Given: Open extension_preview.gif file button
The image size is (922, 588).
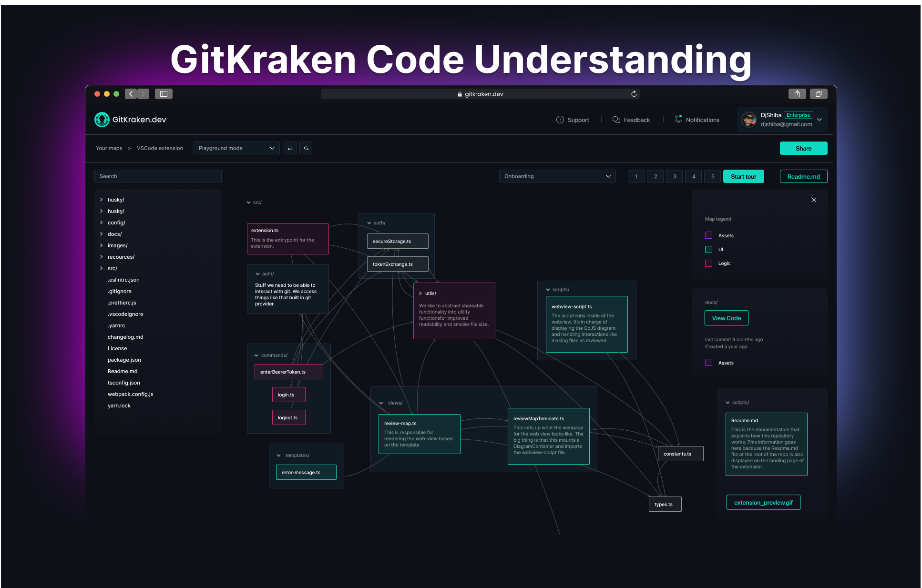Looking at the screenshot, I should (x=763, y=502).
